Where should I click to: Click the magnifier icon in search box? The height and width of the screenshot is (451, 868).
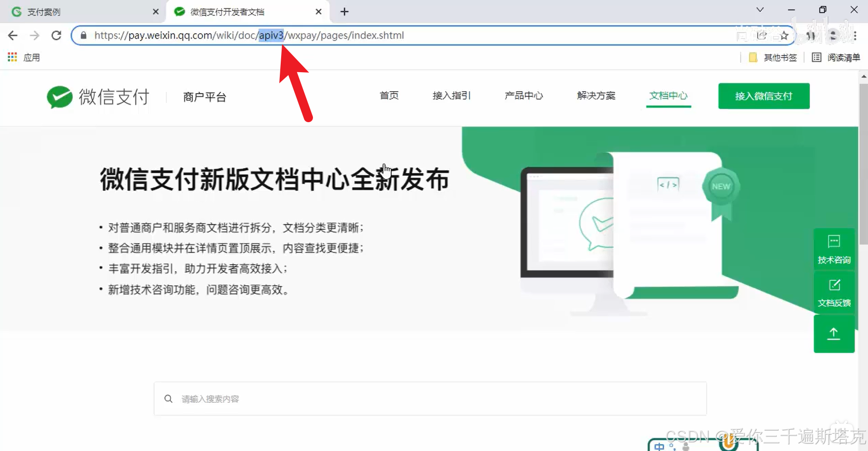169,399
